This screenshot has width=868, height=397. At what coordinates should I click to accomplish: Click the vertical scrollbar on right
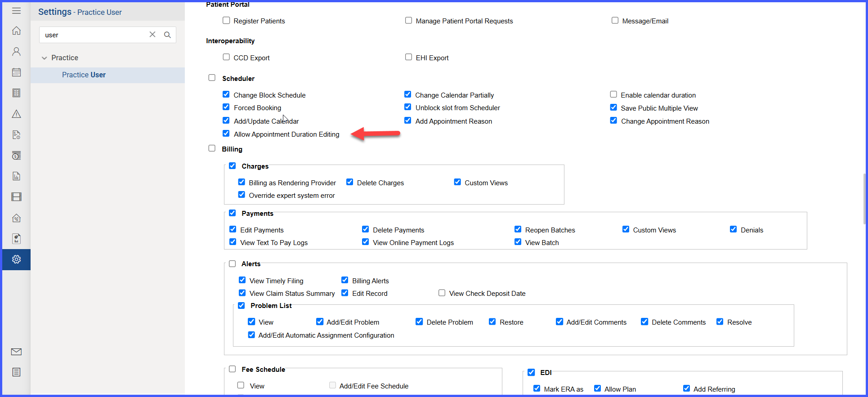point(865,198)
